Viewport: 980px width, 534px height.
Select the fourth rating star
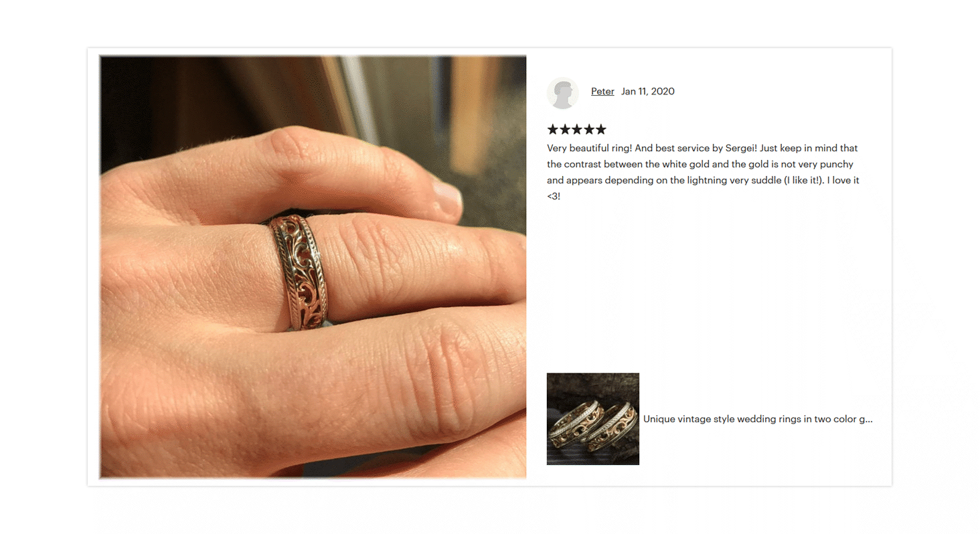589,129
